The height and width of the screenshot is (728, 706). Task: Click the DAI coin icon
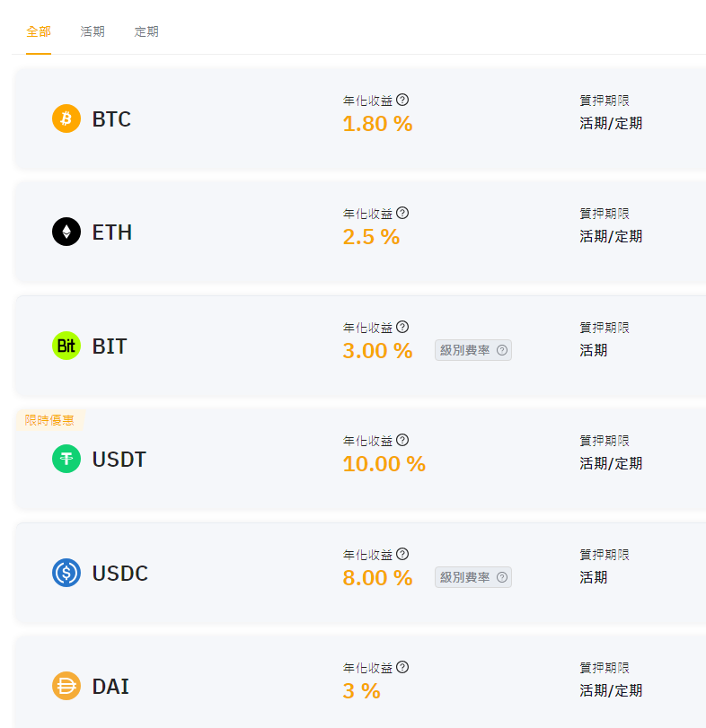(66, 686)
